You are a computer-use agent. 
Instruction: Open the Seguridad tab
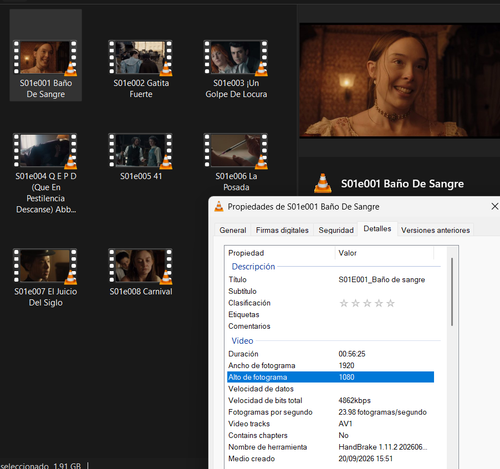point(336,230)
